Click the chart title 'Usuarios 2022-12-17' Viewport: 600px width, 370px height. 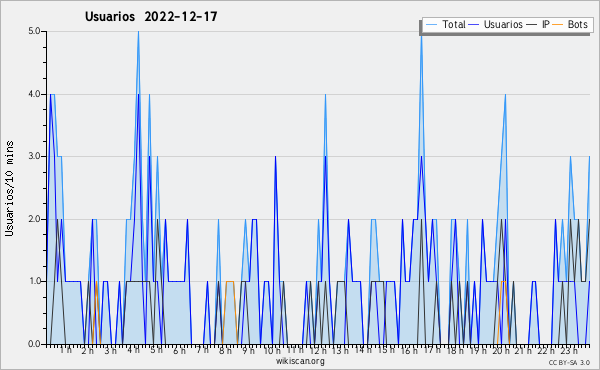click(x=151, y=17)
